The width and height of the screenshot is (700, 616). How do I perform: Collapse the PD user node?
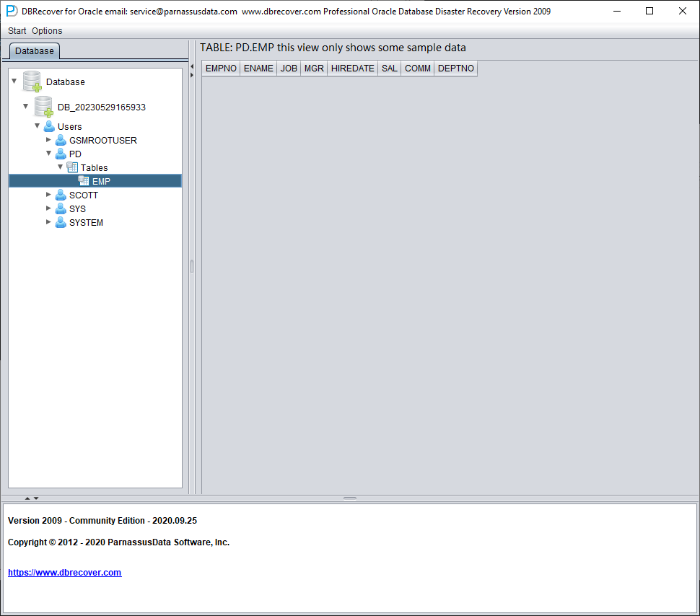(x=48, y=154)
